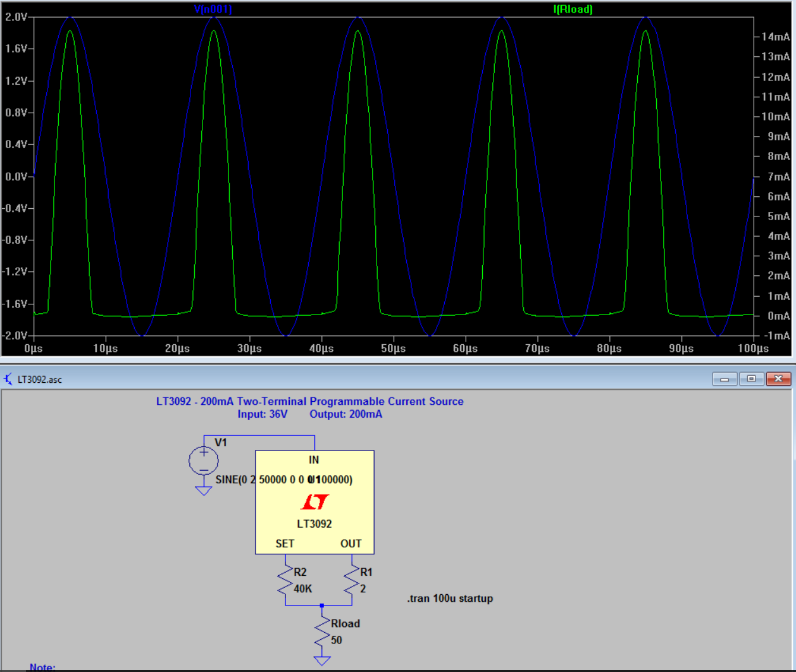796x672 pixels.
Task: Select the R1 resistor symbol
Action: 352,580
